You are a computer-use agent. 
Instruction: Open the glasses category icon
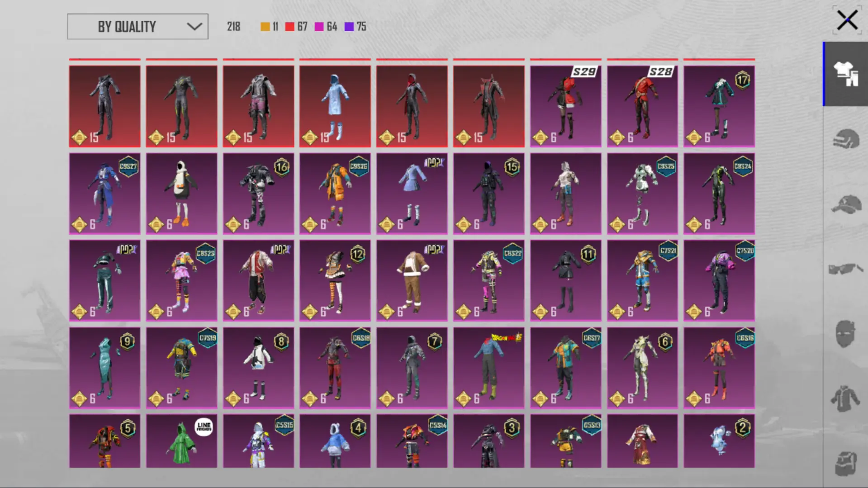point(845,269)
